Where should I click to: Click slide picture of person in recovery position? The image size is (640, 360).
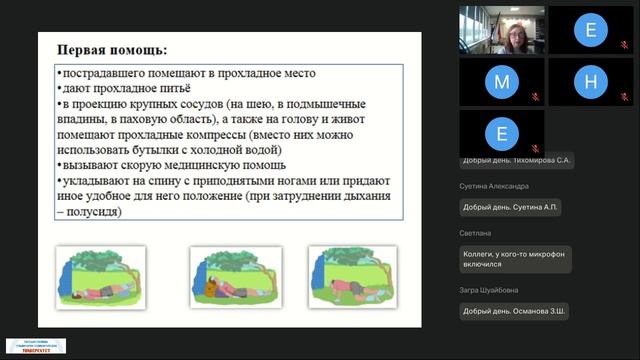tap(353, 277)
